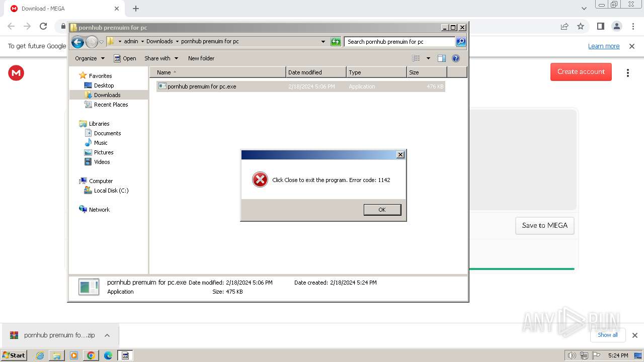Close the Chrome downloads bar
The image size is (644, 362).
pyautogui.click(x=635, y=335)
